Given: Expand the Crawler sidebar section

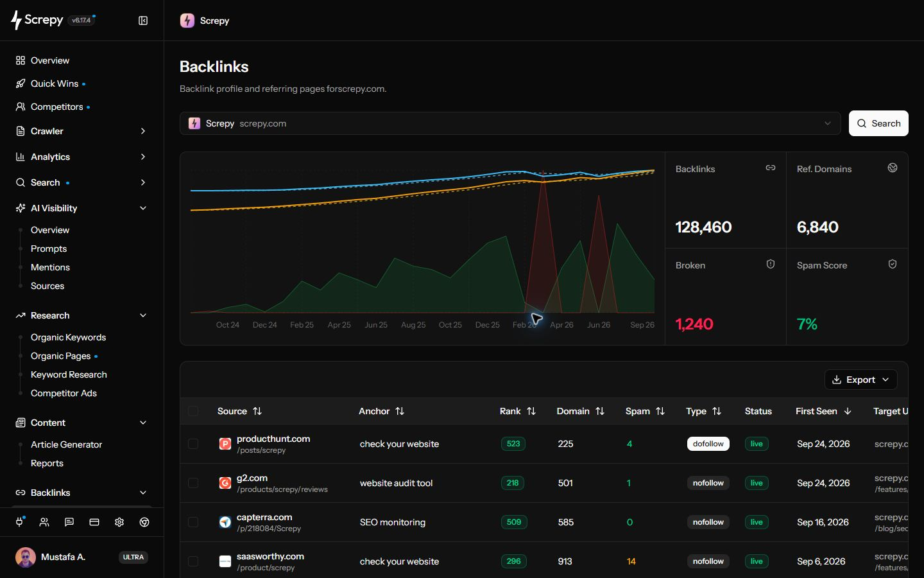Looking at the screenshot, I should [81, 131].
